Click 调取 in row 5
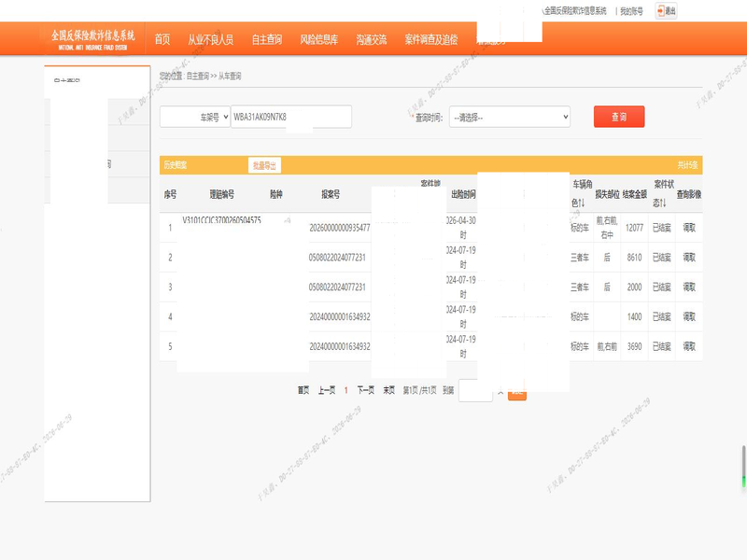Image resolution: width=747 pixels, height=560 pixels. coord(689,346)
